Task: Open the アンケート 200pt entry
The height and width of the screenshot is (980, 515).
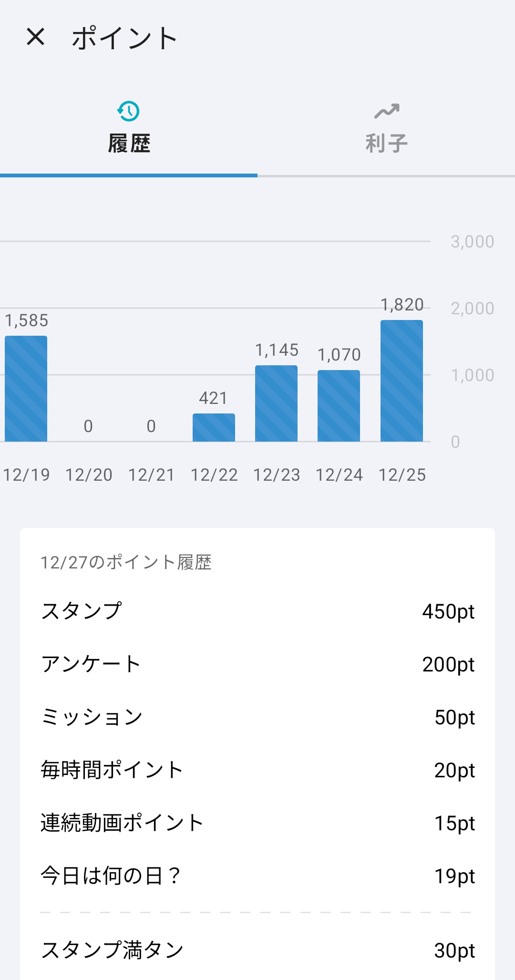Action: (257, 664)
